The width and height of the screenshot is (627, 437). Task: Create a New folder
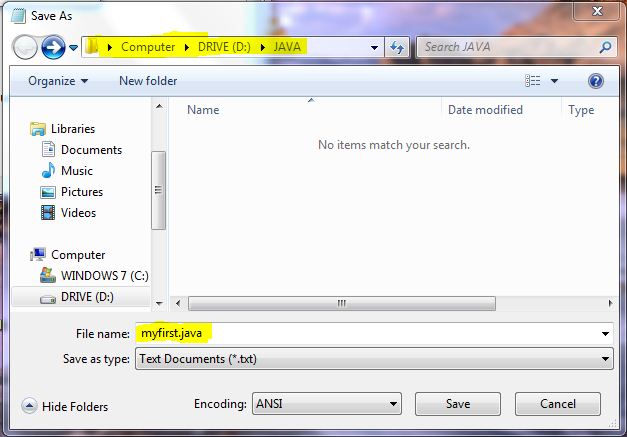(x=148, y=81)
